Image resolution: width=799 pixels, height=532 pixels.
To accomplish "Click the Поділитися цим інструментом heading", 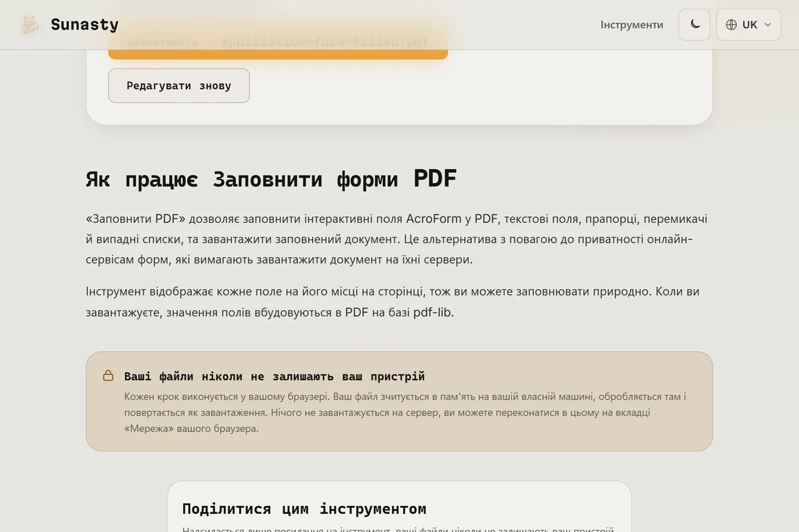I will [x=304, y=509].
